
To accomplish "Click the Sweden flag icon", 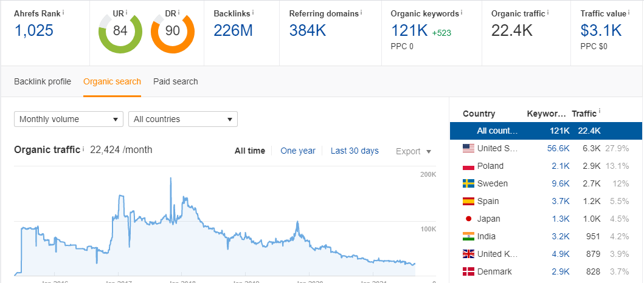I will click(468, 183).
